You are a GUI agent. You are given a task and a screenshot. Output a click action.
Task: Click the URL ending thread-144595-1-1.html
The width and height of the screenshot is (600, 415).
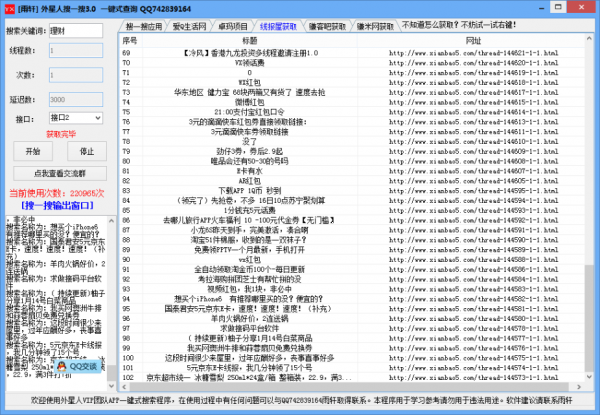click(x=473, y=190)
